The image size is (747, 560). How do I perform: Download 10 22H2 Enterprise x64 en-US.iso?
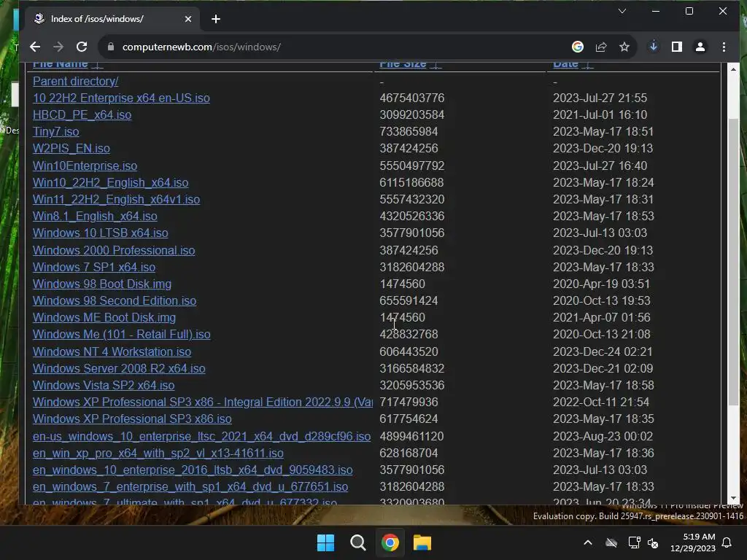point(121,98)
